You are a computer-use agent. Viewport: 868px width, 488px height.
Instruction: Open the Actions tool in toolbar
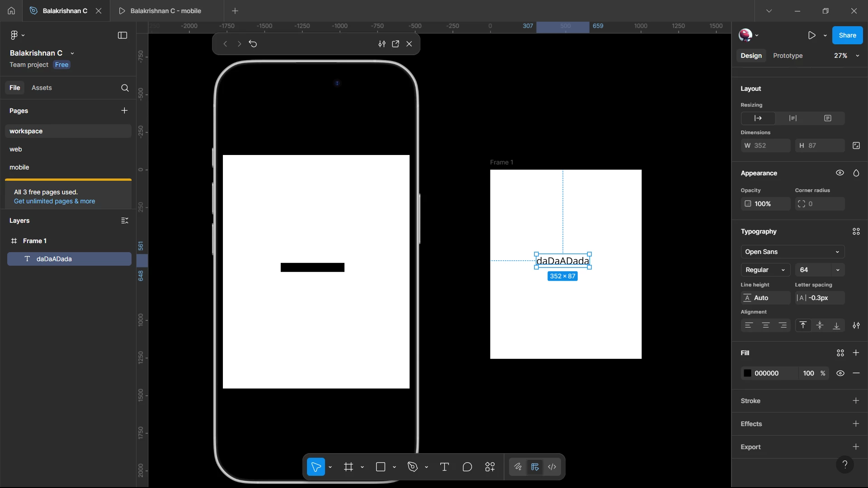[490, 467]
